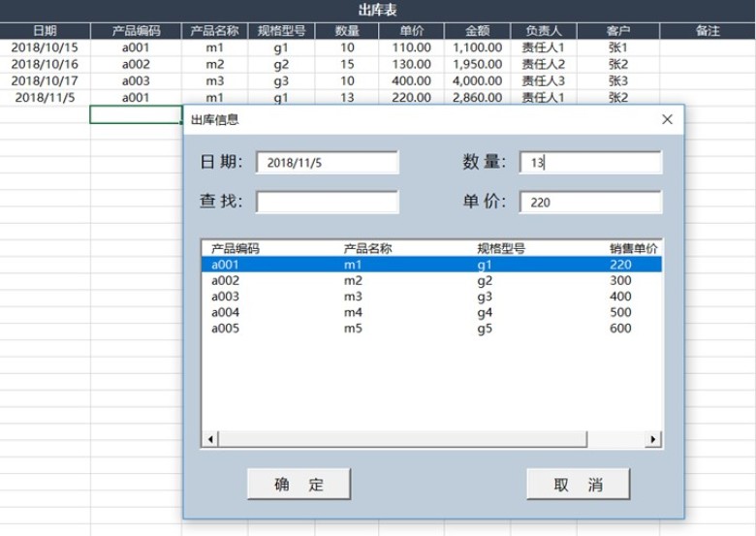This screenshot has width=756, height=536.
Task: Click the 金额 spreadsheet header cell
Action: tap(477, 31)
